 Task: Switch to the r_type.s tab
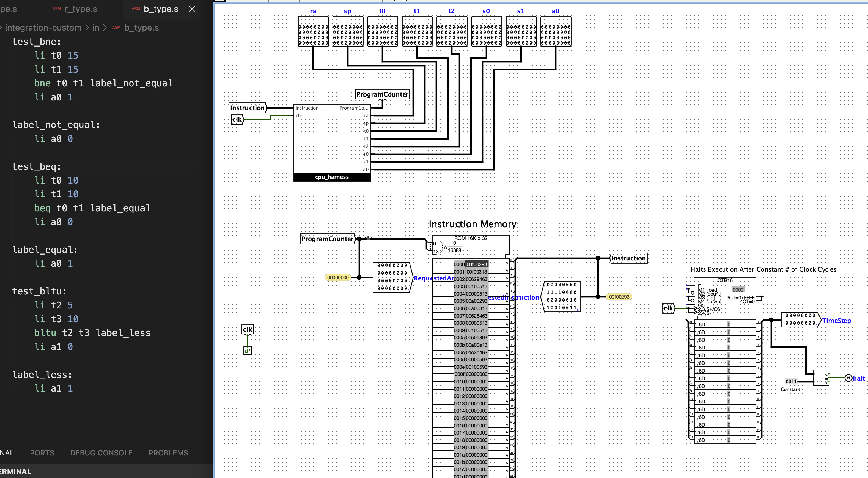point(81,9)
